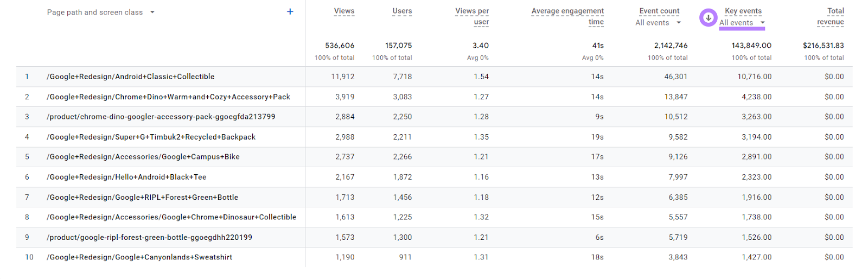Click the chrome-dino-googler-accessory-pack product path
868x279 pixels.
coord(161,117)
